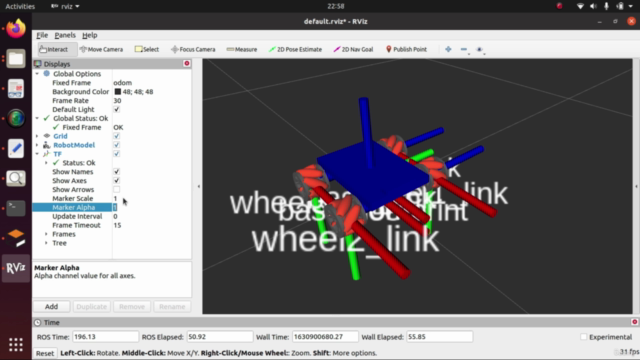Collapse the TF display
640x360 pixels.
(x=37, y=154)
